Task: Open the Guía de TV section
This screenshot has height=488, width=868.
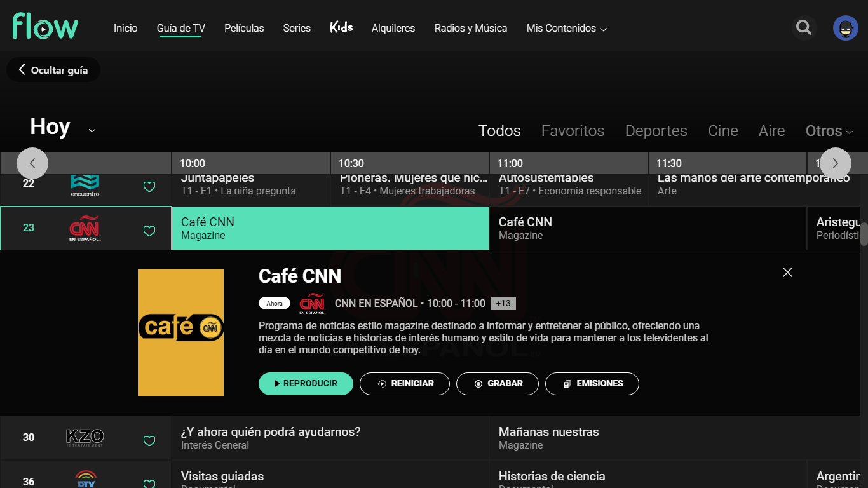Action: 181,28
